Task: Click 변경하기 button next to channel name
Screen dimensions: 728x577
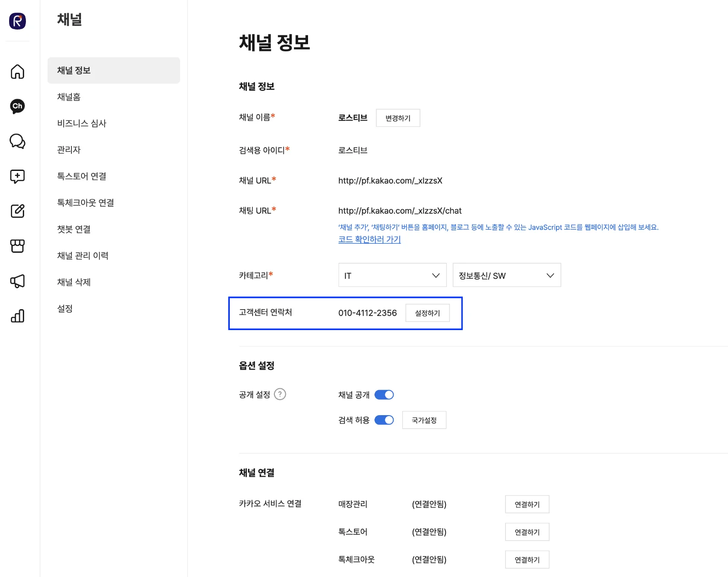Action: pos(398,118)
